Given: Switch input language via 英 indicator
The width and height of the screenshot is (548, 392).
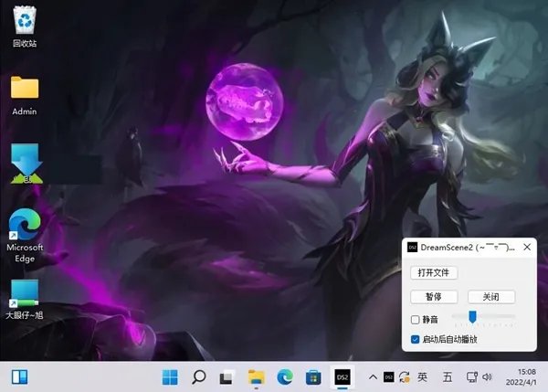Looking at the screenshot, I should [422, 376].
